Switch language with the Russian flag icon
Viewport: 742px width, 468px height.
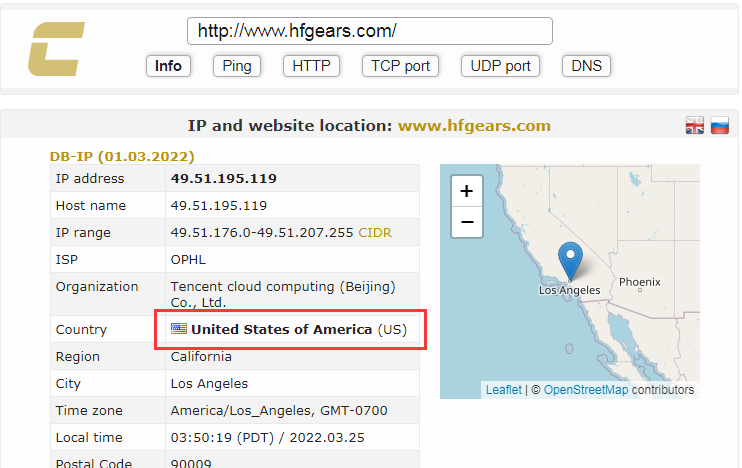pos(719,125)
